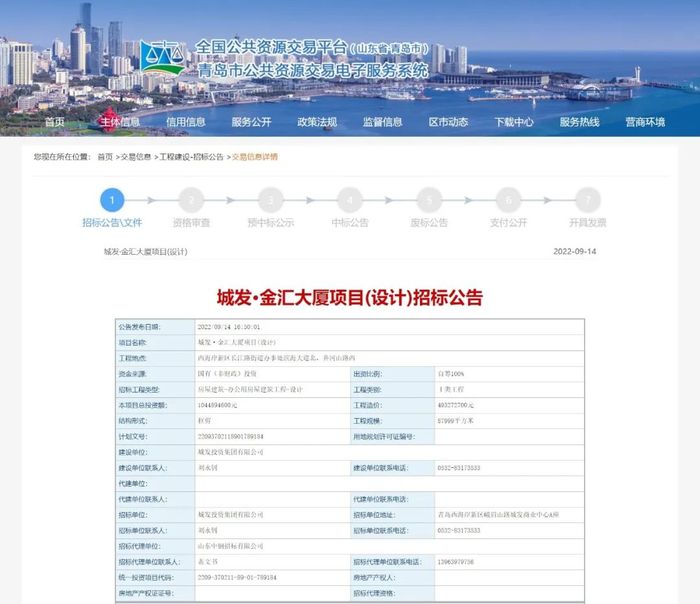Viewport: 700px width, 604px height.
Task: Click the 山东中钢招标有限公司 value cell
Action: pyautogui.click(x=389, y=546)
